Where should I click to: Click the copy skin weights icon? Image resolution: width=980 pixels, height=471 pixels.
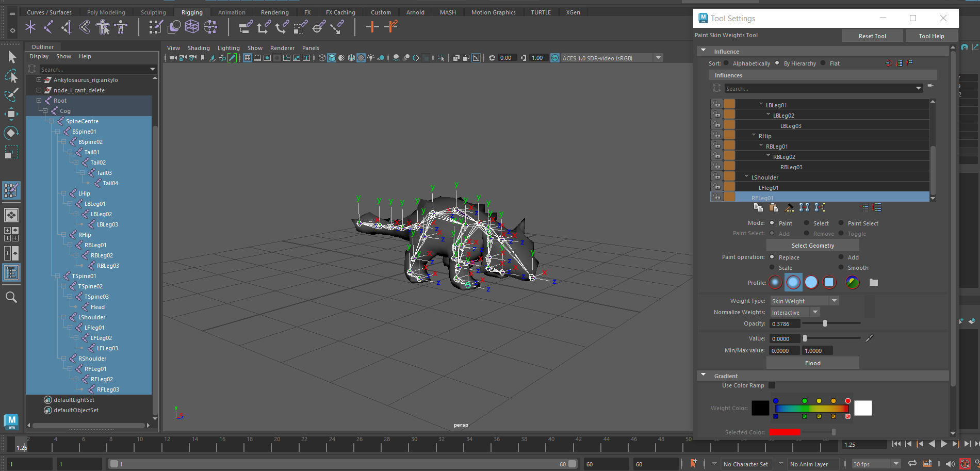[x=759, y=207]
